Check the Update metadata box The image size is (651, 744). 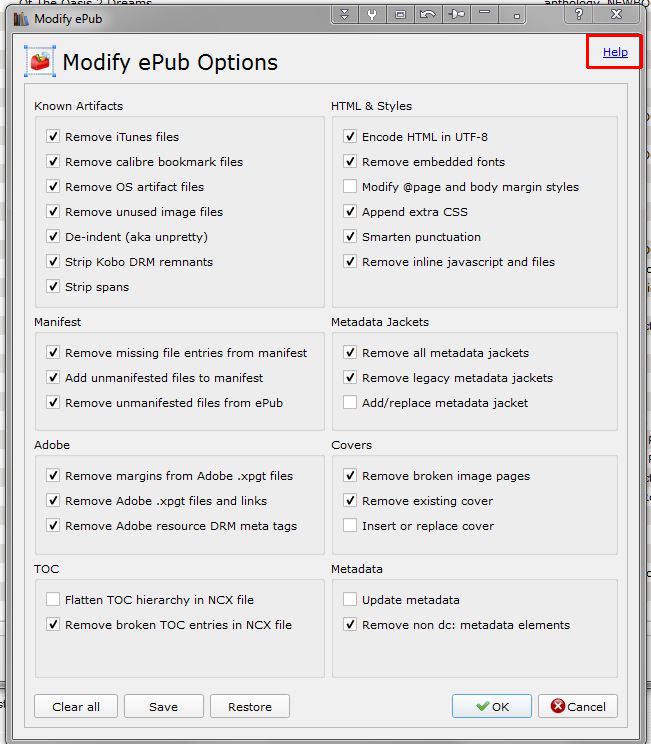click(350, 600)
